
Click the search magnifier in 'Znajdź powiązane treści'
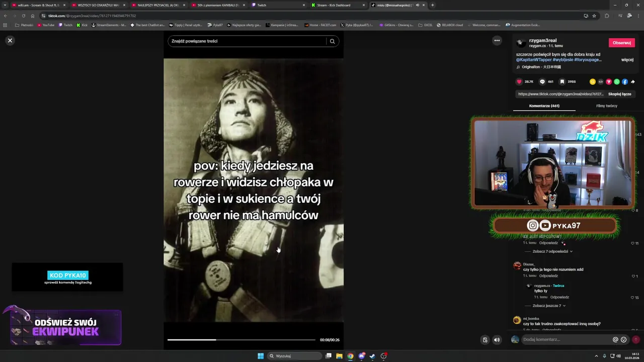tap(332, 41)
